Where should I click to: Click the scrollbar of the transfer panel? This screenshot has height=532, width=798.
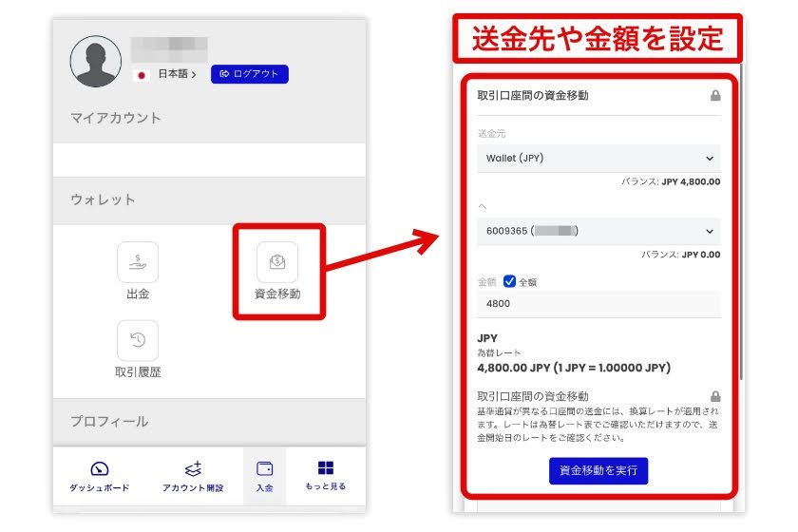(742, 221)
